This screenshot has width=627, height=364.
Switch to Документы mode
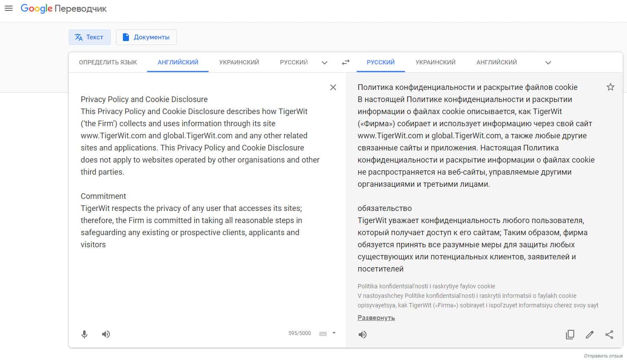point(146,37)
